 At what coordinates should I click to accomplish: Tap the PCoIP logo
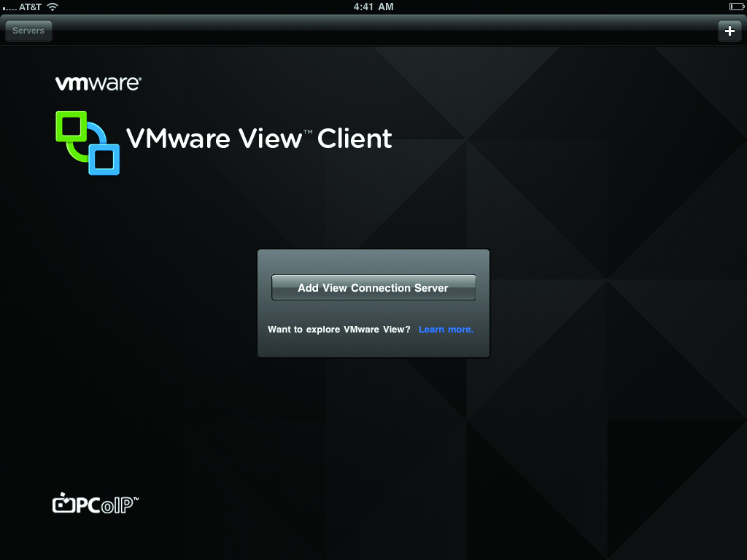(x=96, y=503)
